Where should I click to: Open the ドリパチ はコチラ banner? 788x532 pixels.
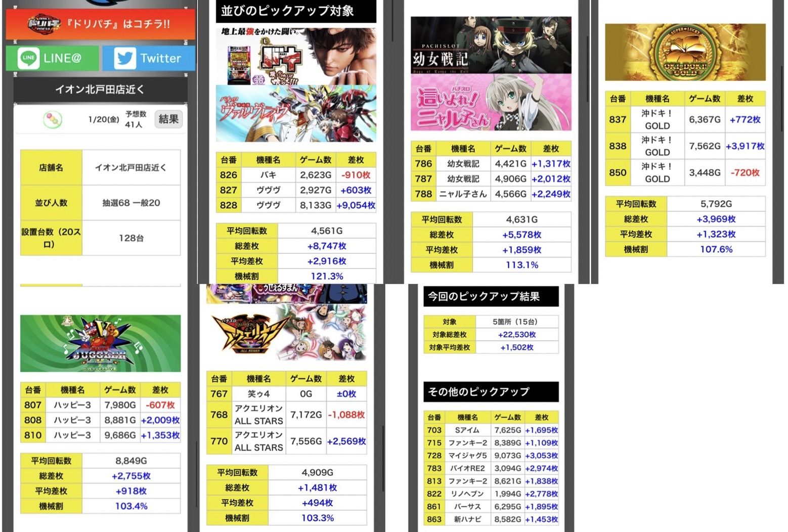[100, 24]
